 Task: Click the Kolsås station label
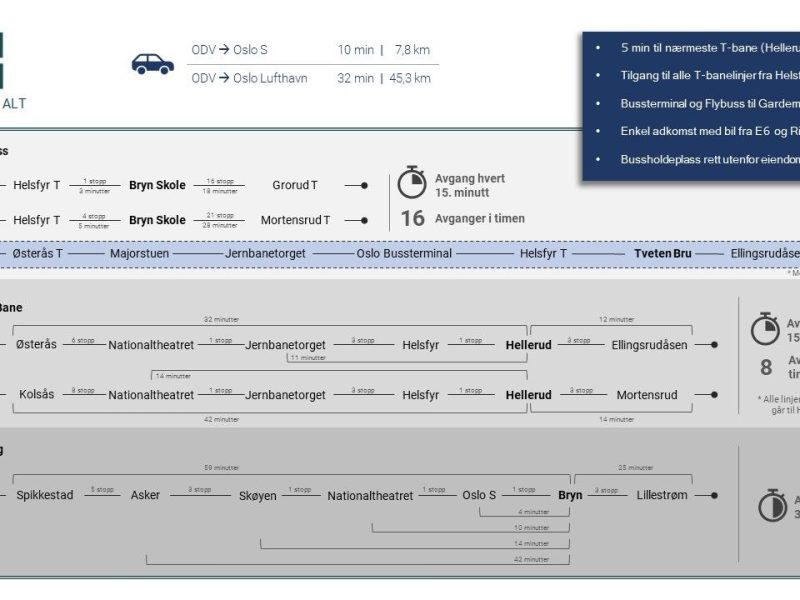click(37, 395)
